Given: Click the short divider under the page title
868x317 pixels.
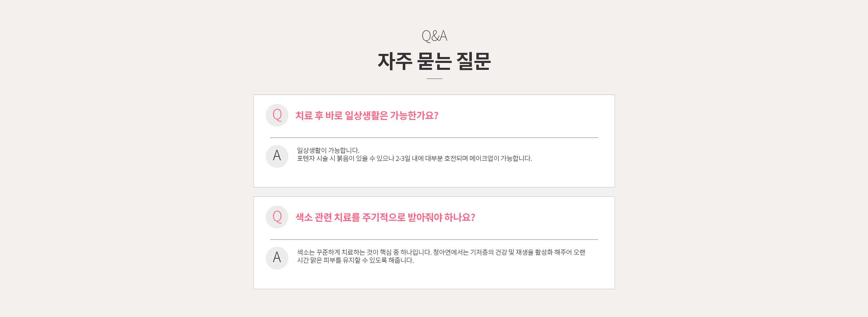Looking at the screenshot, I should tap(434, 79).
